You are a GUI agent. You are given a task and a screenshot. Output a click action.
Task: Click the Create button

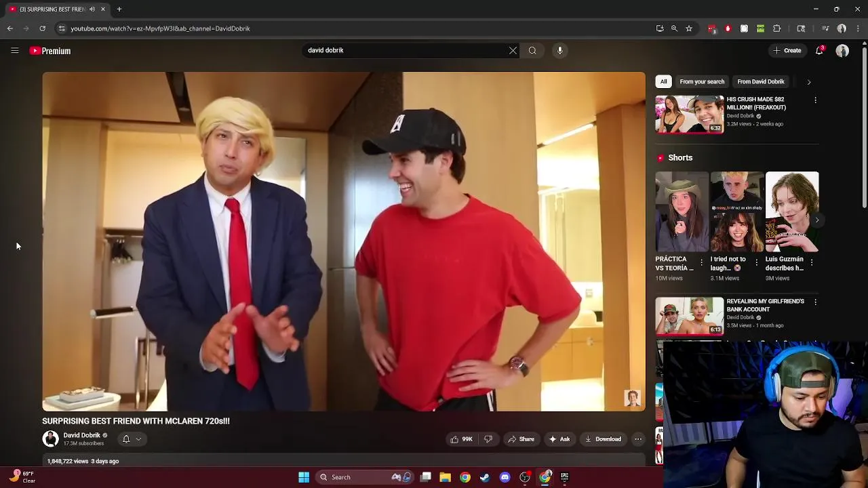pyautogui.click(x=787, y=50)
